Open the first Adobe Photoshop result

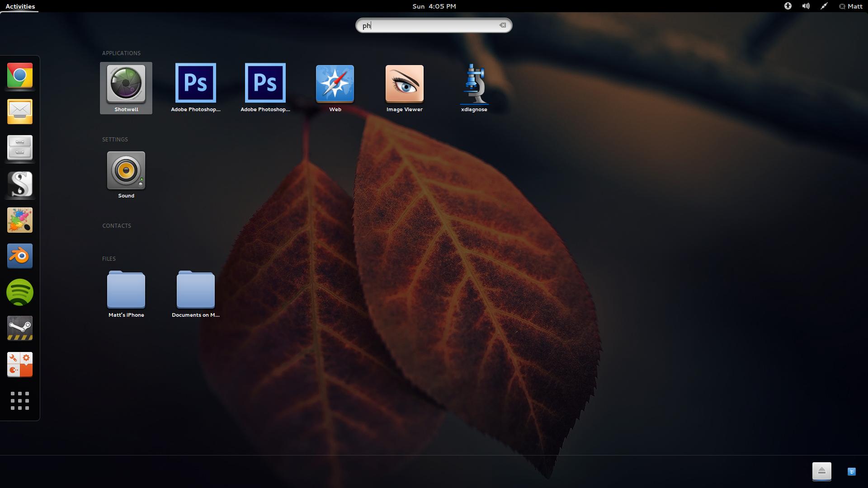[195, 88]
